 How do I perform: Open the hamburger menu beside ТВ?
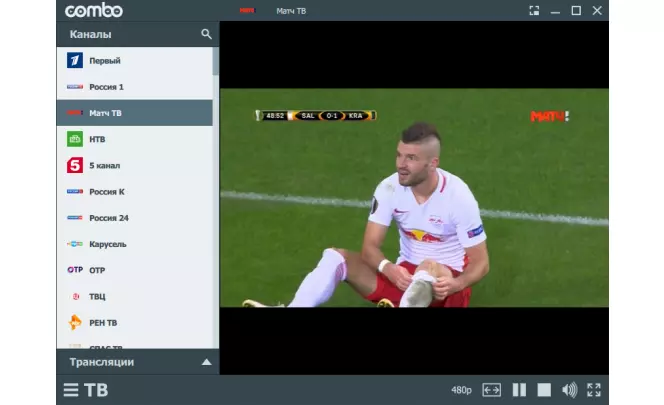pyautogui.click(x=71, y=390)
